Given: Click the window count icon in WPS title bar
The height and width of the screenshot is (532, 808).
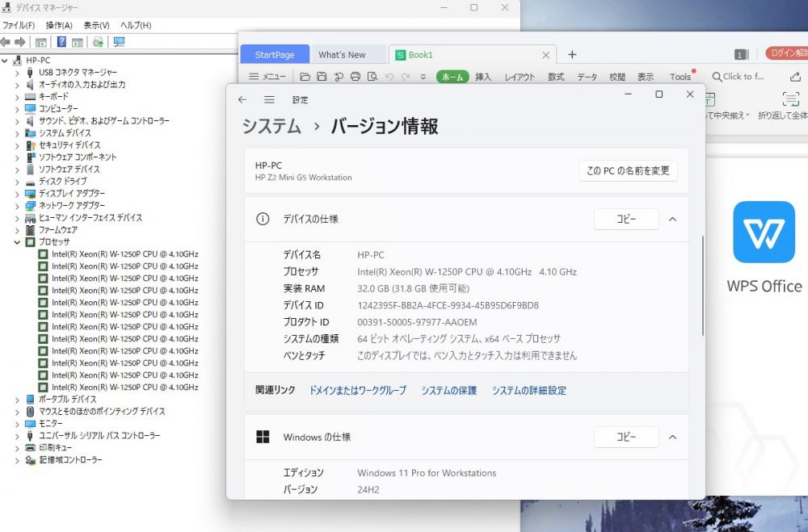Looking at the screenshot, I should point(741,55).
